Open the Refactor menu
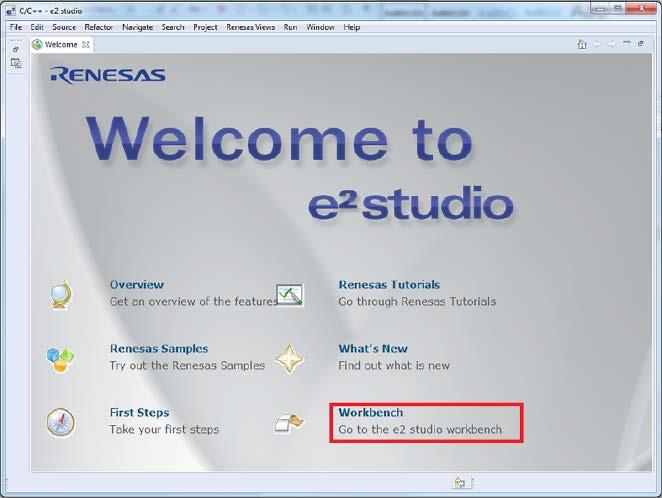This screenshot has width=662, height=498. (98, 27)
